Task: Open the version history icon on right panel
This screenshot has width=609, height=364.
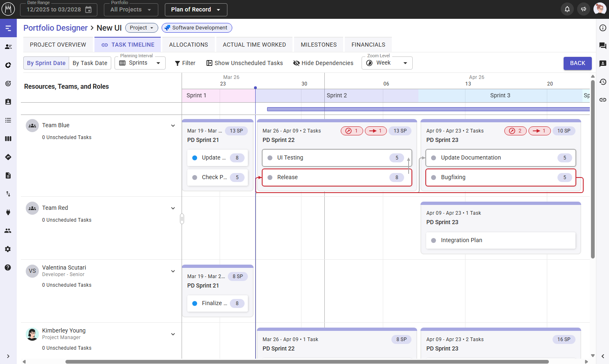Action: [602, 82]
